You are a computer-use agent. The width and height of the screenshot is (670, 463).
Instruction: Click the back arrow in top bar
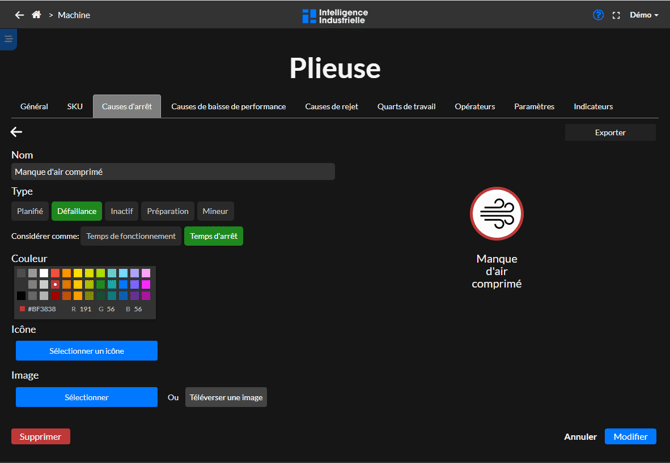19,15
